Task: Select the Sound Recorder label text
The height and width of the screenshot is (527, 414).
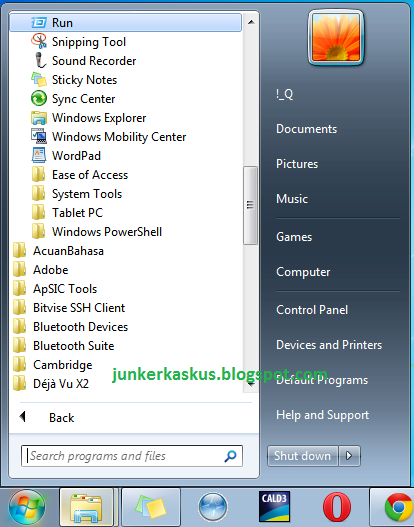Action: pyautogui.click(x=94, y=61)
